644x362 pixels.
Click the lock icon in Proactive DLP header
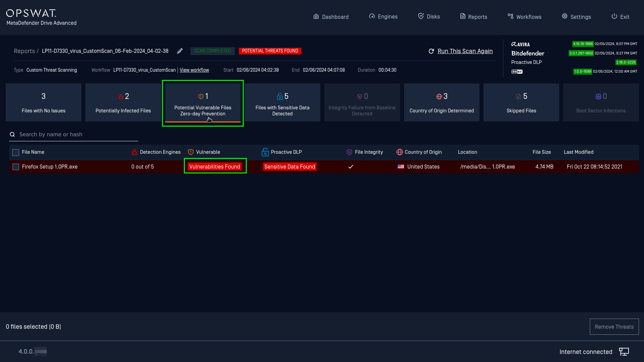[265, 152]
